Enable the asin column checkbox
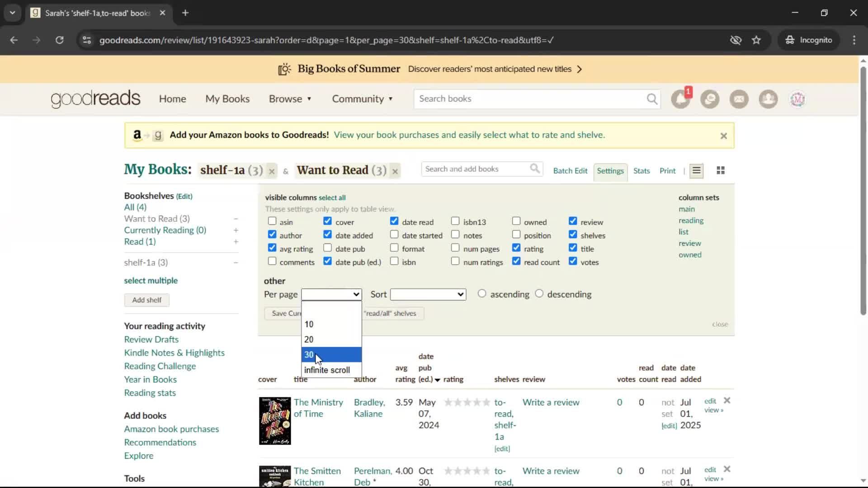Screen dimensions: 868x488 tap(272, 221)
